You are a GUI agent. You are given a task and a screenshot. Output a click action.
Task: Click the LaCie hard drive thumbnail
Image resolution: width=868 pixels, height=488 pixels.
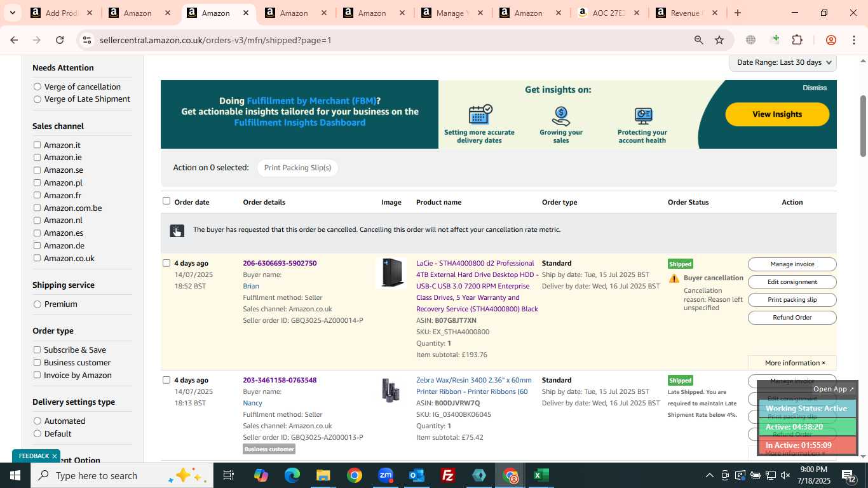393,273
